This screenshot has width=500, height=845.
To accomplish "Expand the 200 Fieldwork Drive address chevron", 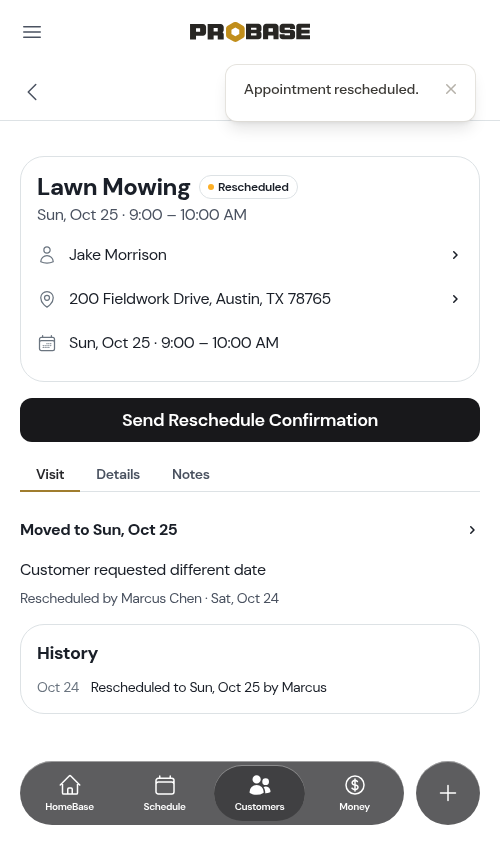I will (x=455, y=299).
